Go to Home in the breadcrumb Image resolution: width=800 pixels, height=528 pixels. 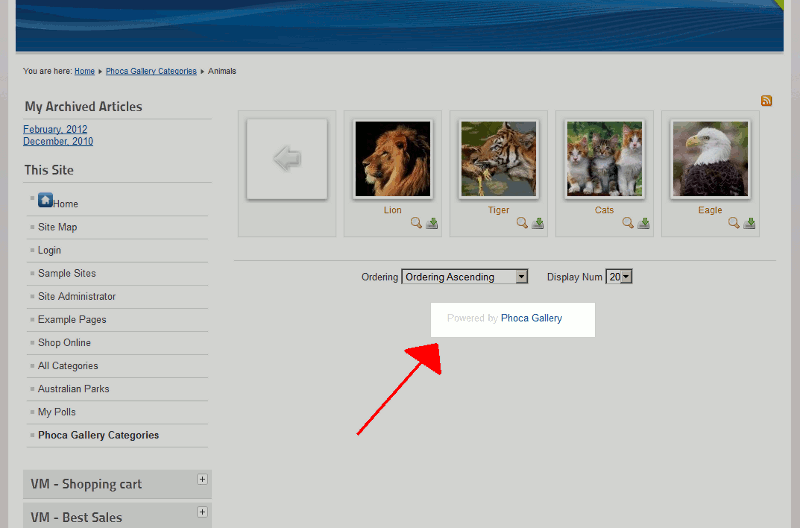pyautogui.click(x=84, y=71)
